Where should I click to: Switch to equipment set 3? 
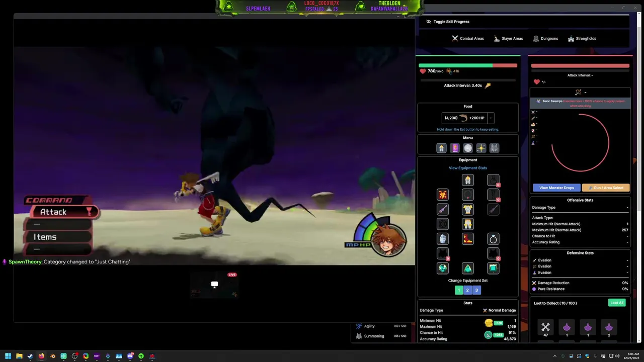point(476,290)
